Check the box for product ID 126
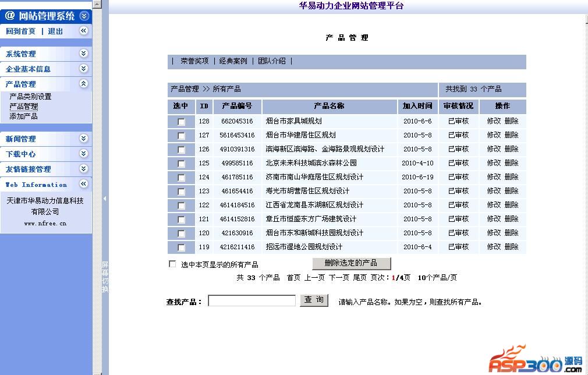This screenshot has width=588, height=375. tap(181, 150)
